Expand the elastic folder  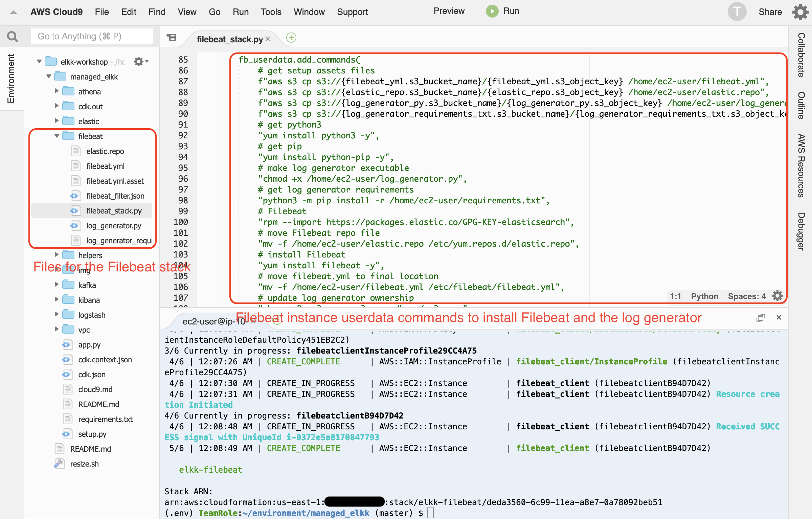[x=57, y=121]
